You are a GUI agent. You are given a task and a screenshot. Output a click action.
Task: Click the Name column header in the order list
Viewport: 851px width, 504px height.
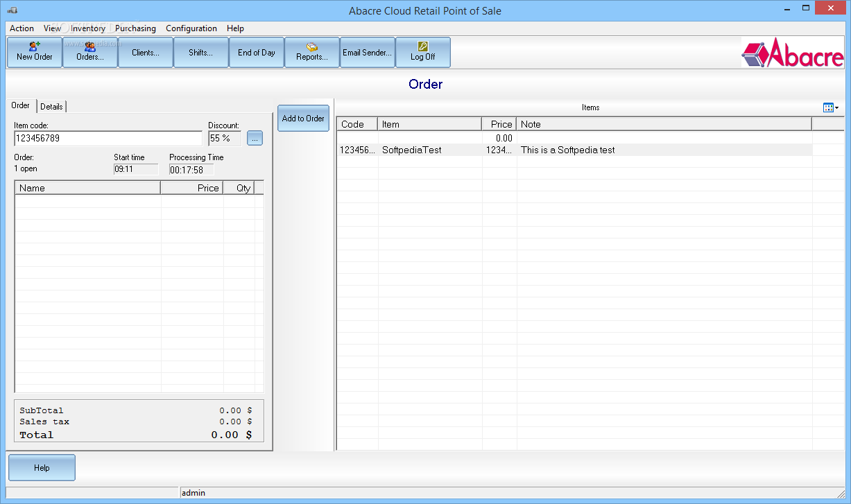click(x=87, y=188)
